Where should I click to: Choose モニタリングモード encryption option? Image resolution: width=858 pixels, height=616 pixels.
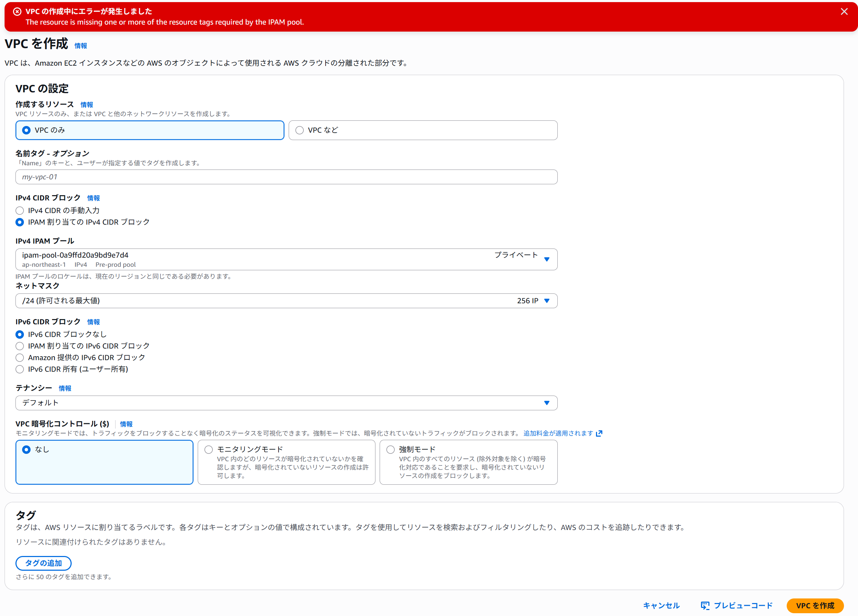(x=286, y=462)
